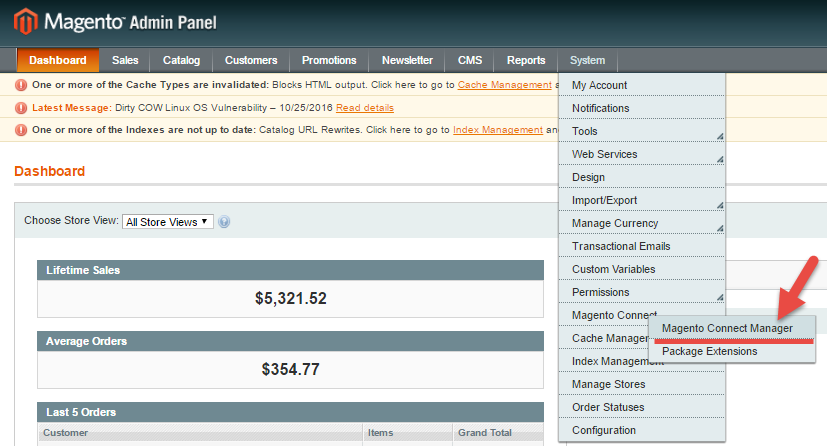This screenshot has width=827, height=446.
Task: Choose My Account from System menu
Action: (641, 85)
